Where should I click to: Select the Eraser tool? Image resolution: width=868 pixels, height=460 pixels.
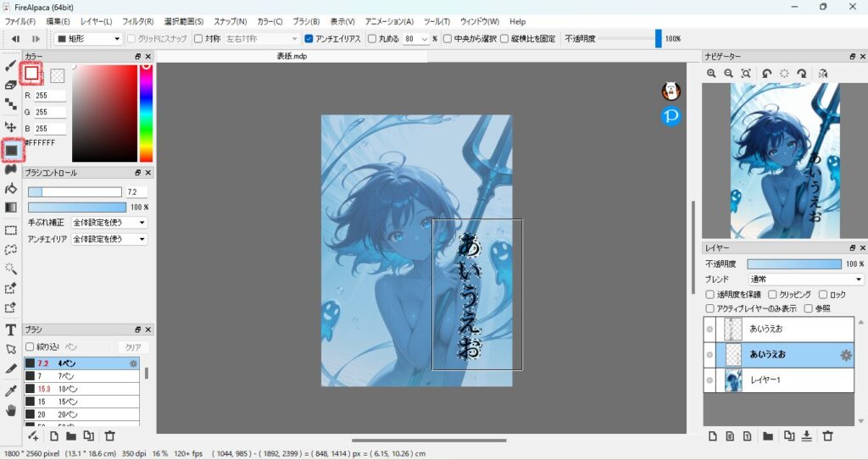click(10, 85)
